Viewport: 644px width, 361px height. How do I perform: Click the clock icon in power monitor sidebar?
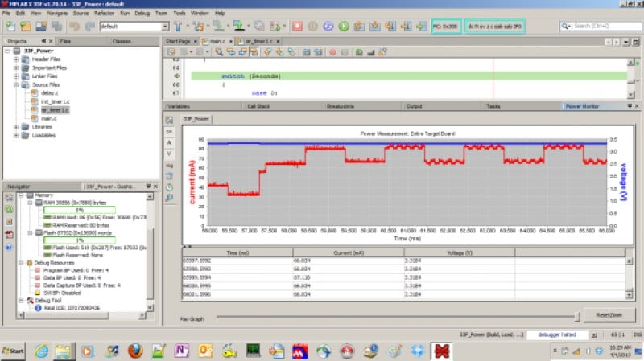coord(170,187)
